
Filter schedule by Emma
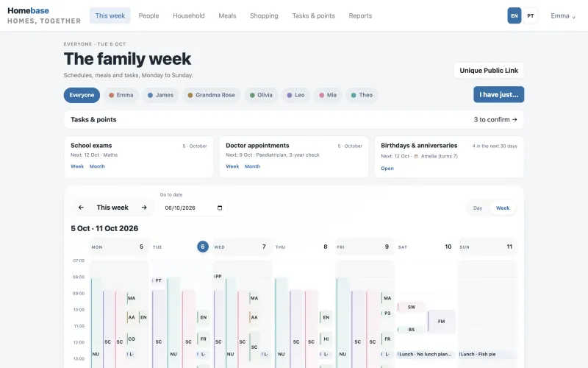pos(121,95)
